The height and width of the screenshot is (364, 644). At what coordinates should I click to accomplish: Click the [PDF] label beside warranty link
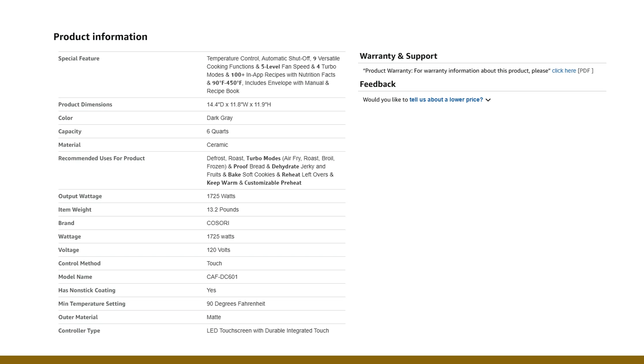coord(585,71)
